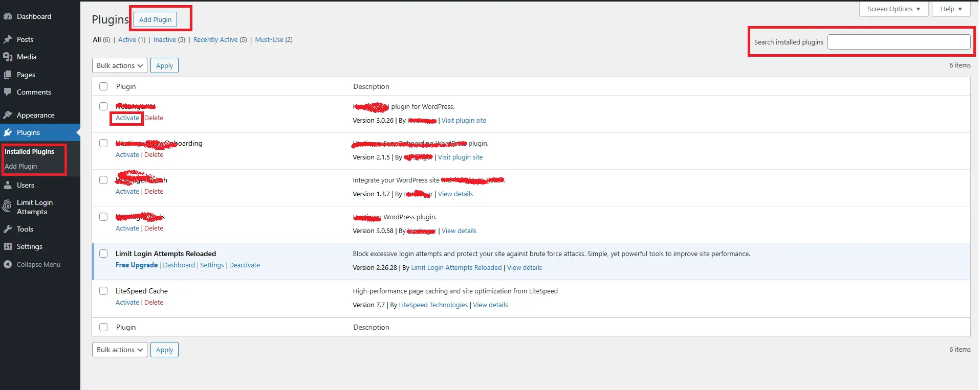Open LiteSpeed Technologies author link
This screenshot has width=980, height=390.
(x=433, y=305)
